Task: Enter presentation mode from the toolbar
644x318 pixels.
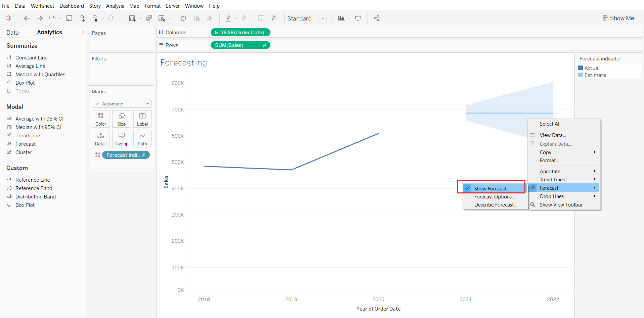Action: point(358,18)
